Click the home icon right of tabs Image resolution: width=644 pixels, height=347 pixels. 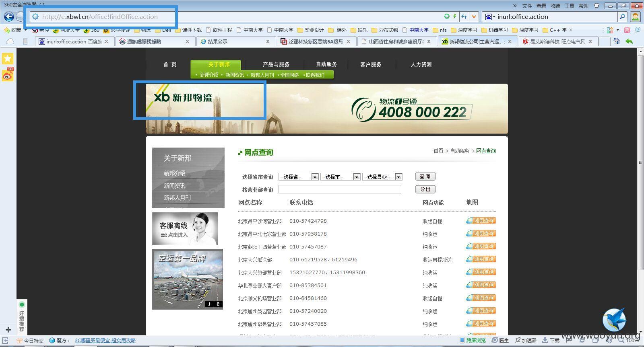click(x=617, y=41)
